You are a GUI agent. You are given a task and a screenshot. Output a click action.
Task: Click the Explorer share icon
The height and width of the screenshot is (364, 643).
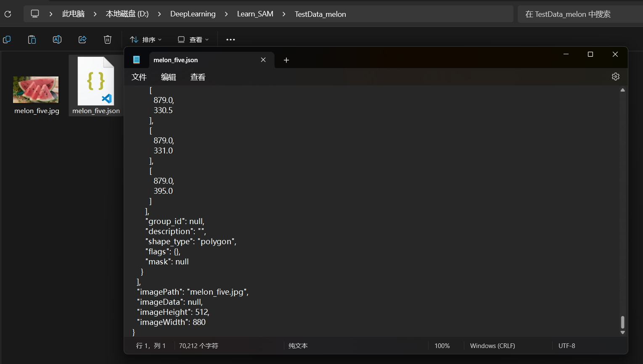coord(82,40)
